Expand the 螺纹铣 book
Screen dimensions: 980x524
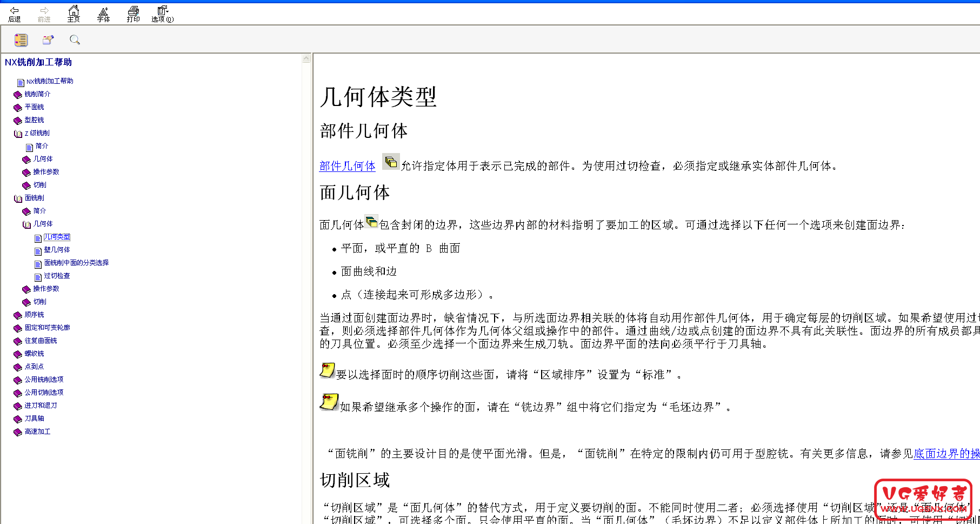34,354
